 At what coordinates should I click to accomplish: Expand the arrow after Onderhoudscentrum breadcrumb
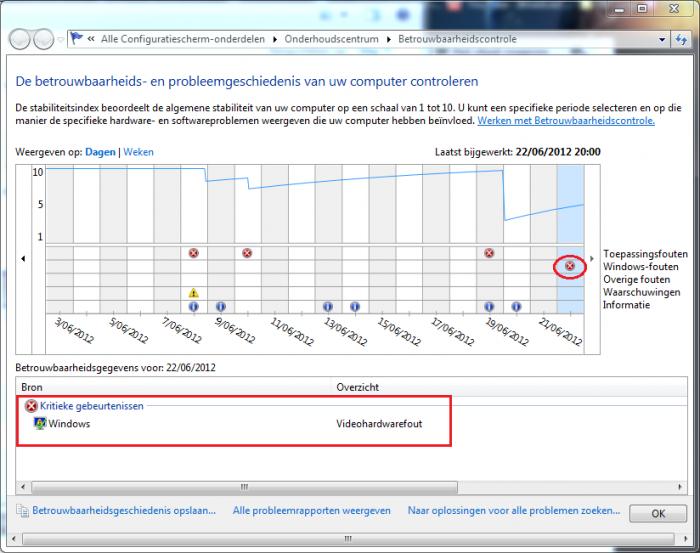[389, 39]
